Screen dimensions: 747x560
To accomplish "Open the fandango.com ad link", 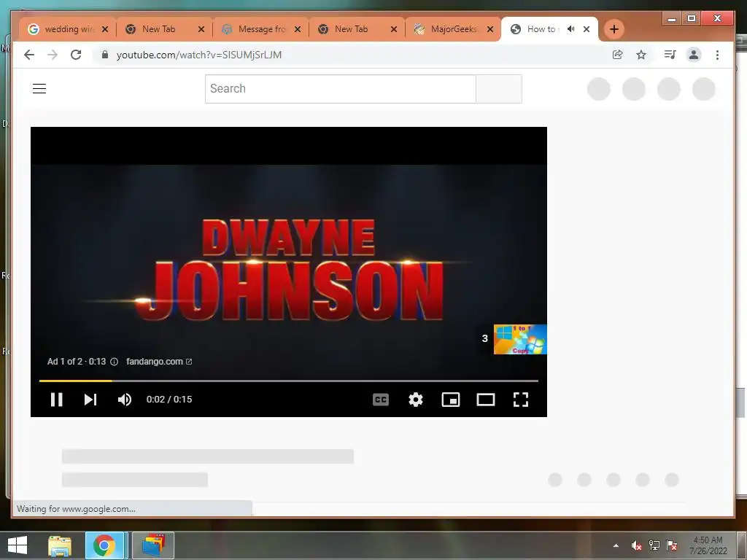I will [159, 362].
